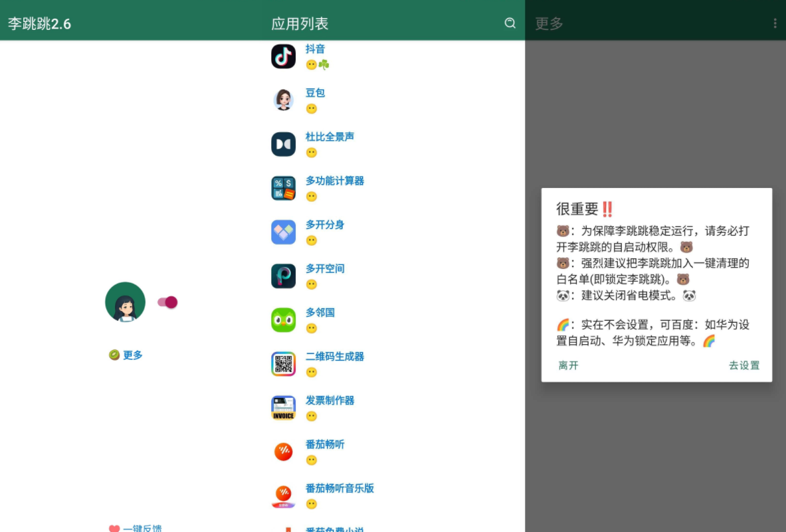786x532 pixels.
Task: Click the 李跳跳2.6 app title
Action: tap(40, 23)
